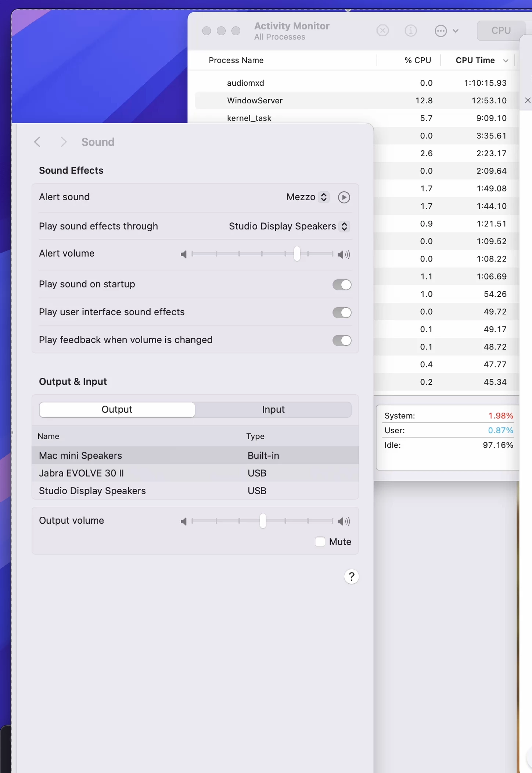Switch to the Output tab

pyautogui.click(x=117, y=410)
